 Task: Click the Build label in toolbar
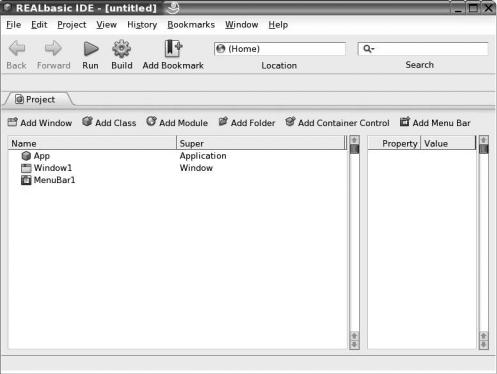[x=122, y=65]
